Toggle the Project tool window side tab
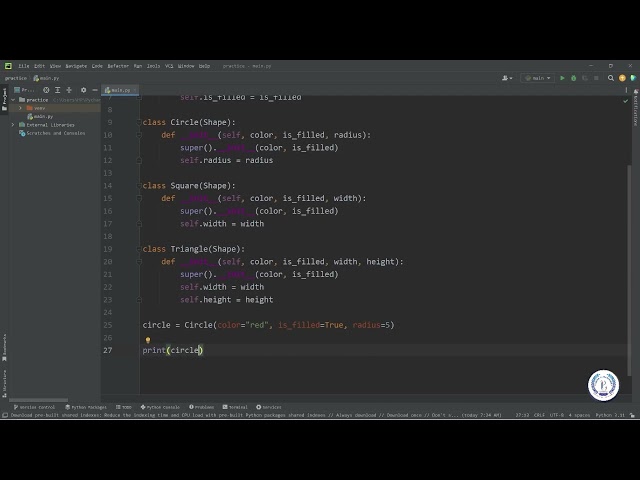This screenshot has width=640, height=480. point(4,99)
